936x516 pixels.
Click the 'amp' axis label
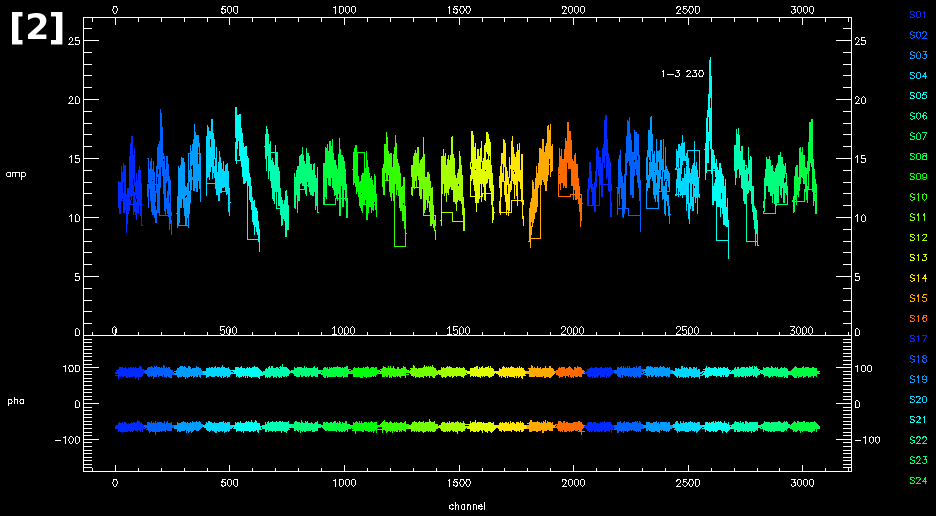click(15, 174)
